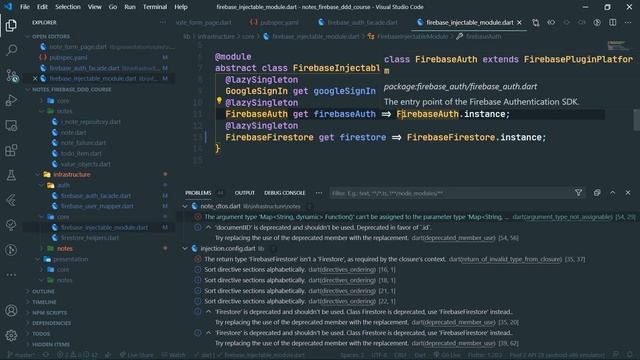Screen dimensions: 640x360
Task: Open the Source Control view
Action: (x=11, y=75)
